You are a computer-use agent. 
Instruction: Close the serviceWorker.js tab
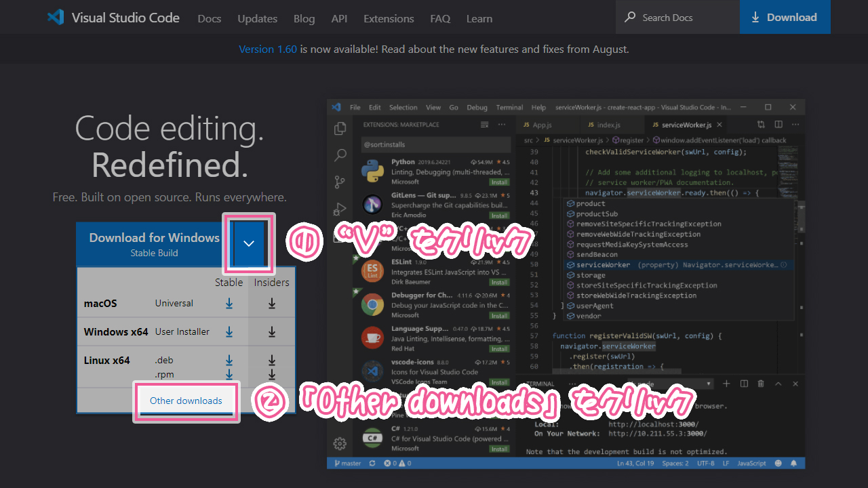pos(719,125)
